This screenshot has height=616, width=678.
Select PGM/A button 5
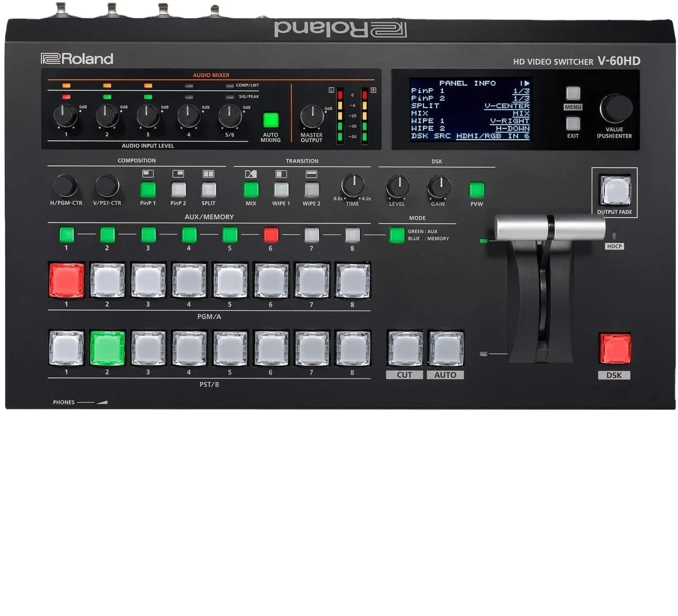tap(230, 280)
